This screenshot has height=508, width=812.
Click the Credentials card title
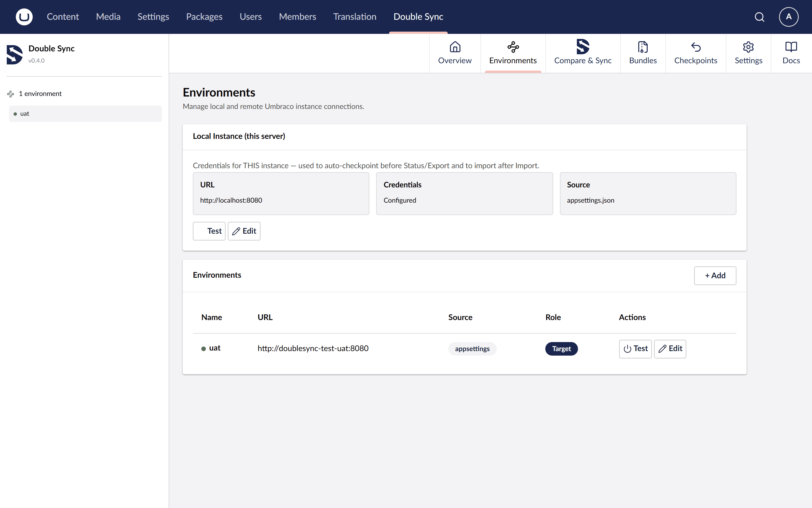pos(402,185)
